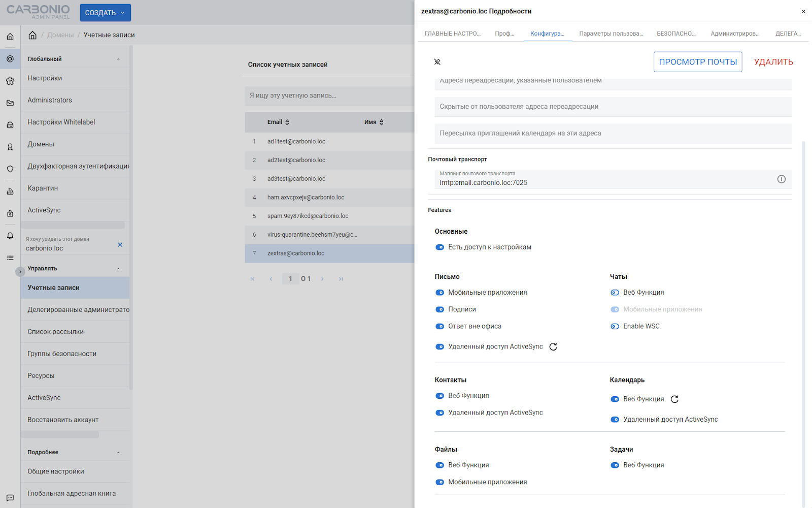Click the ПРОСМОТР ПОЧТЫ button

[x=697, y=62]
